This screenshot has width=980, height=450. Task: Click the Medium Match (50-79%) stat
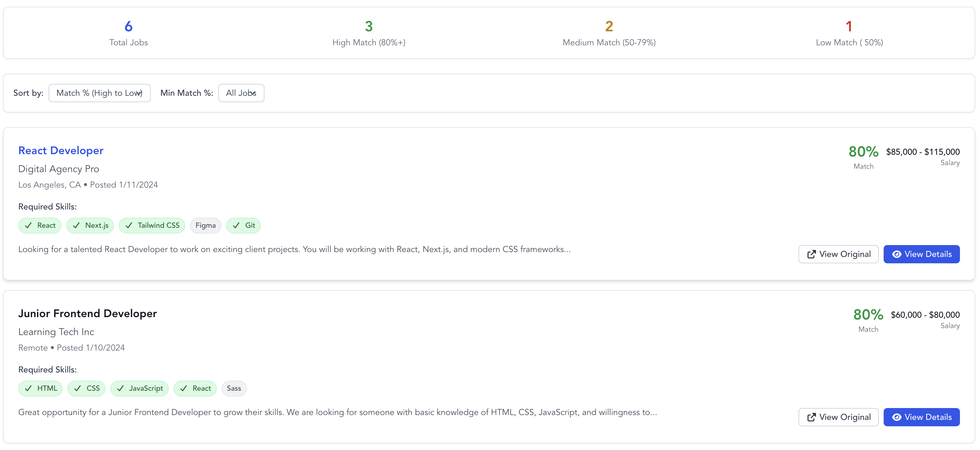click(x=609, y=33)
